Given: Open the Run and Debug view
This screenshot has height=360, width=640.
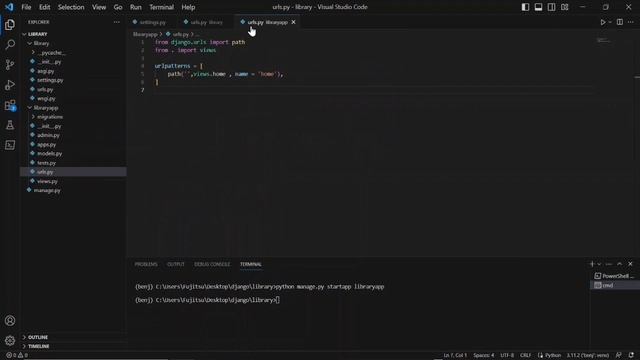Looking at the screenshot, I should click(x=10, y=85).
